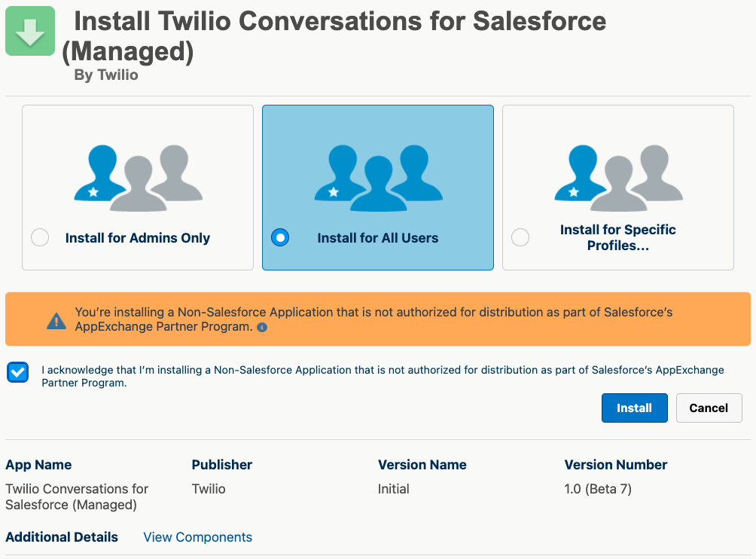Click the Twilio Conversations for Salesforce app name value
Viewport: 756px width, 559px height.
point(77,496)
